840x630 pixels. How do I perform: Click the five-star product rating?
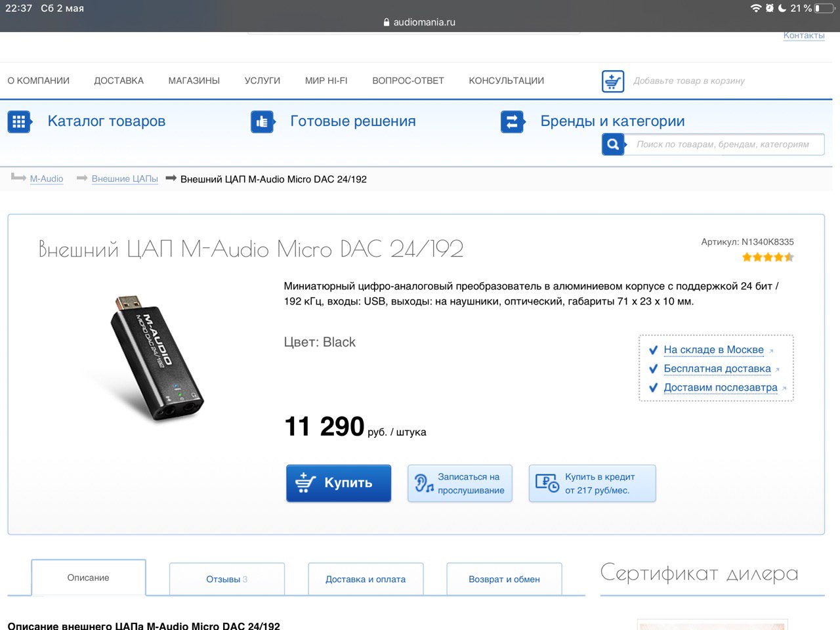click(768, 257)
